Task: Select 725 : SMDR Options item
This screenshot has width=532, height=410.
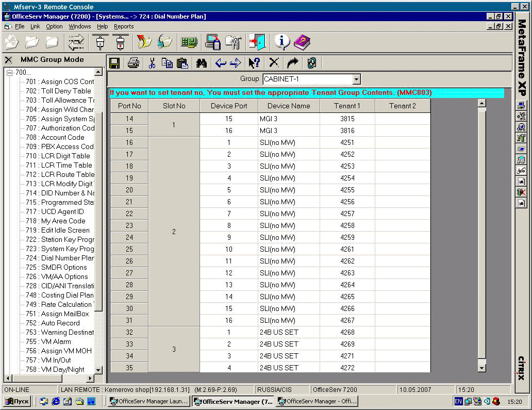Action: pyautogui.click(x=56, y=268)
